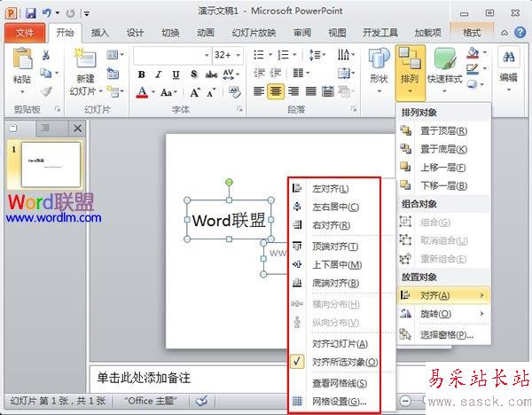The width and height of the screenshot is (532, 415).
Task: Open the Editing binoculars menu
Action: (x=508, y=69)
